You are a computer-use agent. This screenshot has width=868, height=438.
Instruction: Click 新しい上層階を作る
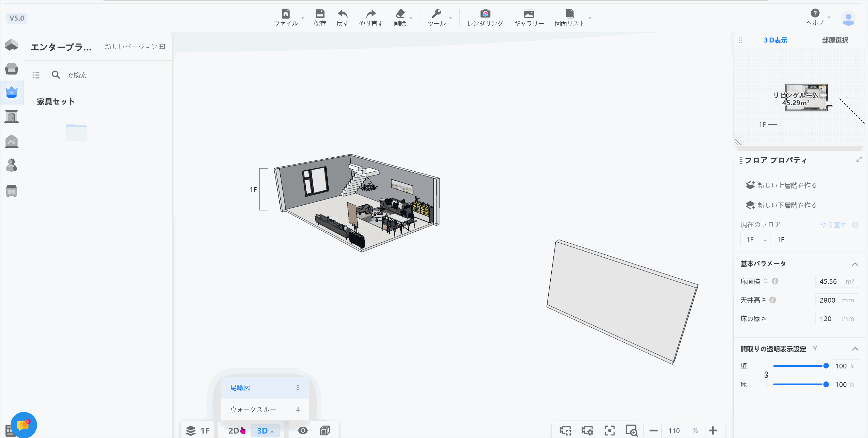(x=781, y=185)
